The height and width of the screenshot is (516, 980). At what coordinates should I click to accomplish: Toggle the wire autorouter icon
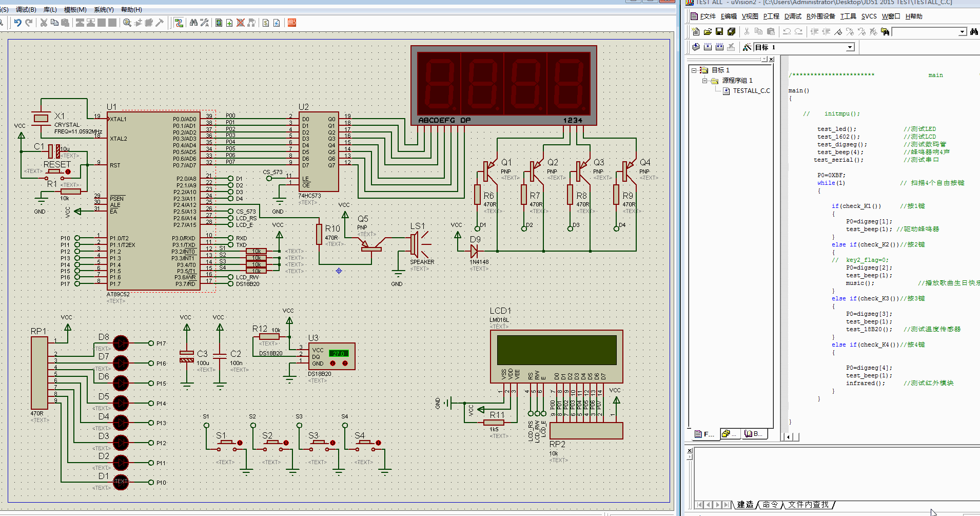click(179, 23)
